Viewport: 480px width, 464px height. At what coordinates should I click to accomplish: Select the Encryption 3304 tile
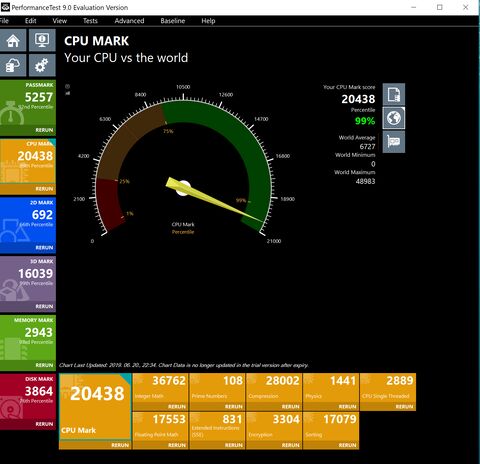tap(274, 427)
